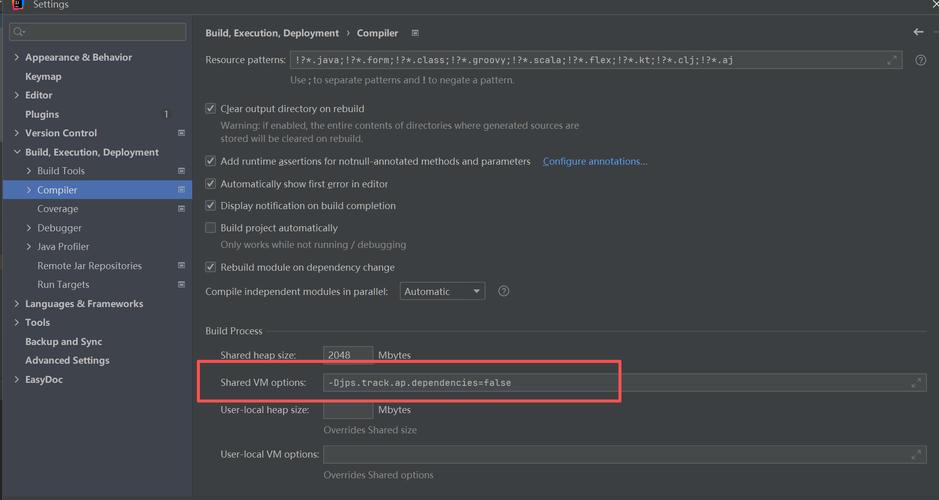Image resolution: width=939 pixels, height=500 pixels.
Task: Expand the User-local VM options field
Action: coord(916,455)
